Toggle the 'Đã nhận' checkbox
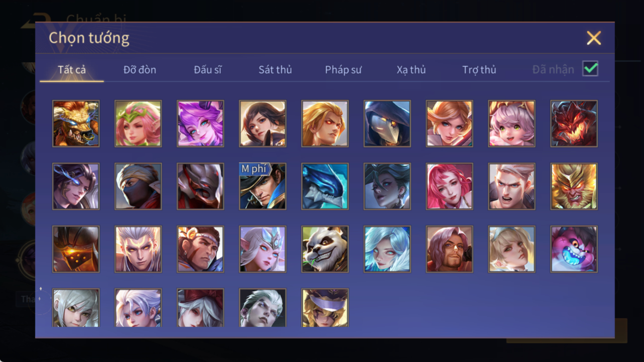The height and width of the screenshot is (362, 644). click(x=590, y=69)
